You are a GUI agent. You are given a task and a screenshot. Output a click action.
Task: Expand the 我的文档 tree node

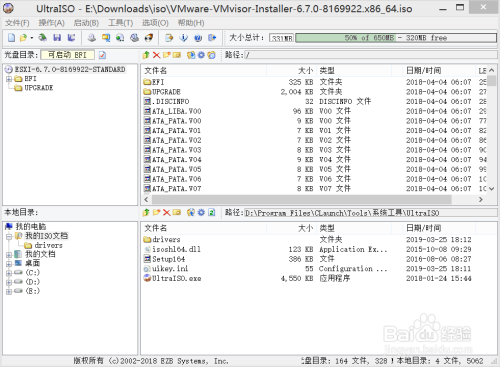[9, 255]
